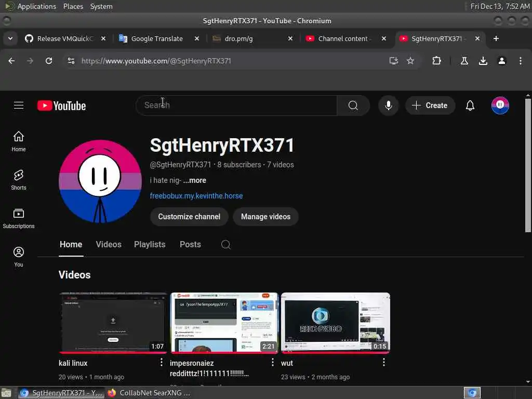The height and width of the screenshot is (399, 532).
Task: Open the Places menu
Action: click(x=73, y=6)
